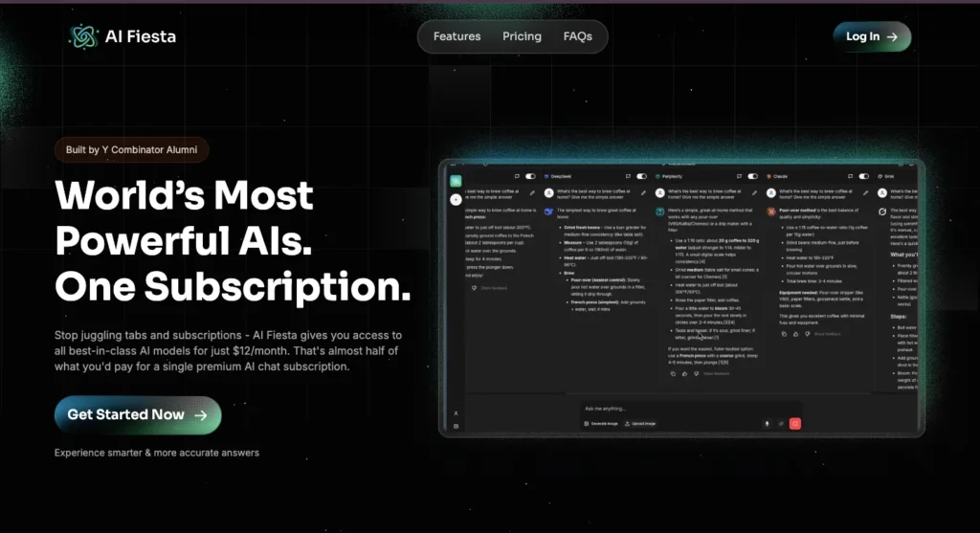Click the Built by Y Combinator Alumni badge
The width and height of the screenshot is (980, 533).
[x=131, y=150]
